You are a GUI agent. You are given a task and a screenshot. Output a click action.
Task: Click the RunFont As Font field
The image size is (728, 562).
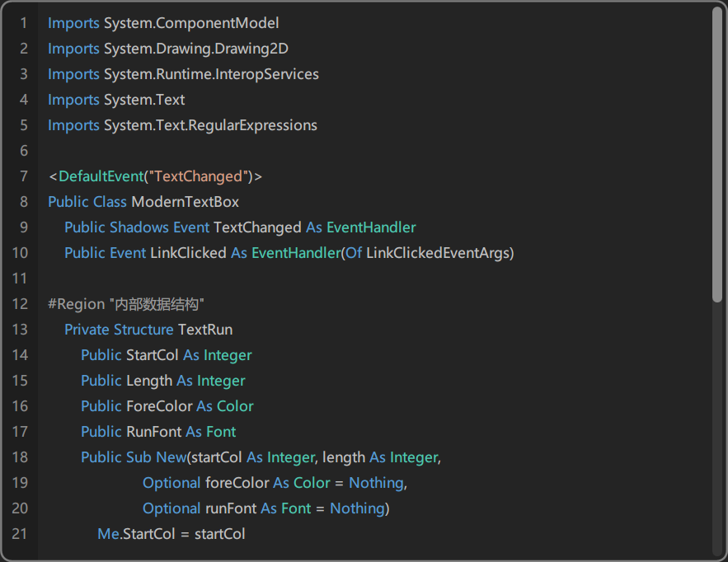(x=158, y=431)
